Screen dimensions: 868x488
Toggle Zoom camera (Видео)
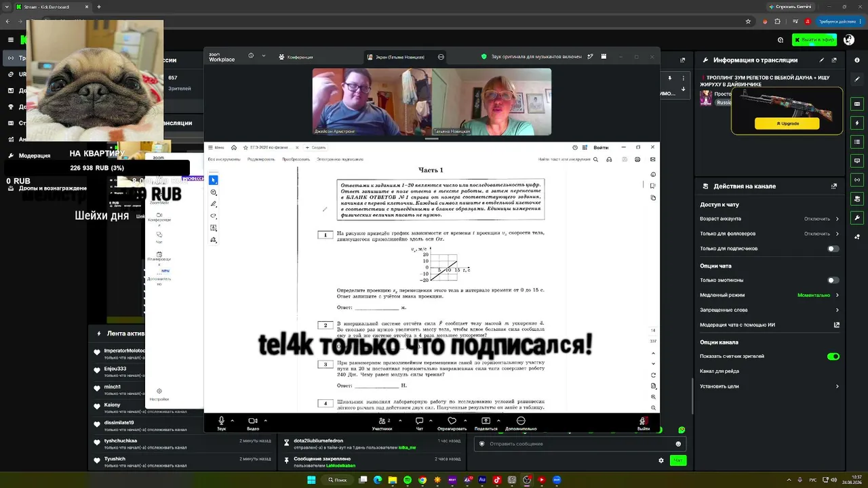(x=253, y=424)
